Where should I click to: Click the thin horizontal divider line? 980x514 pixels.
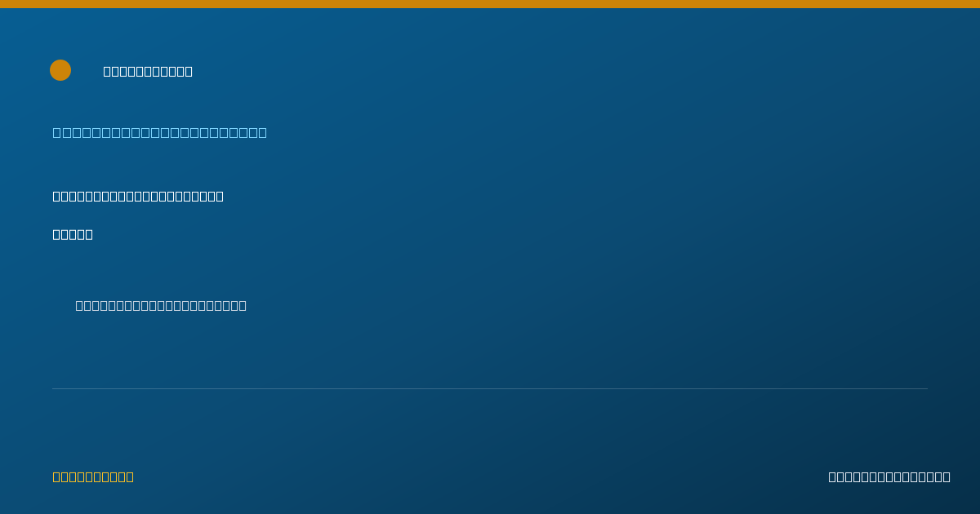[490, 388]
